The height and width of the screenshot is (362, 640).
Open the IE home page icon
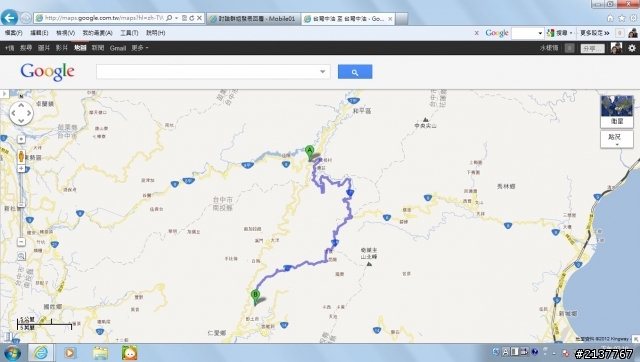[610, 18]
